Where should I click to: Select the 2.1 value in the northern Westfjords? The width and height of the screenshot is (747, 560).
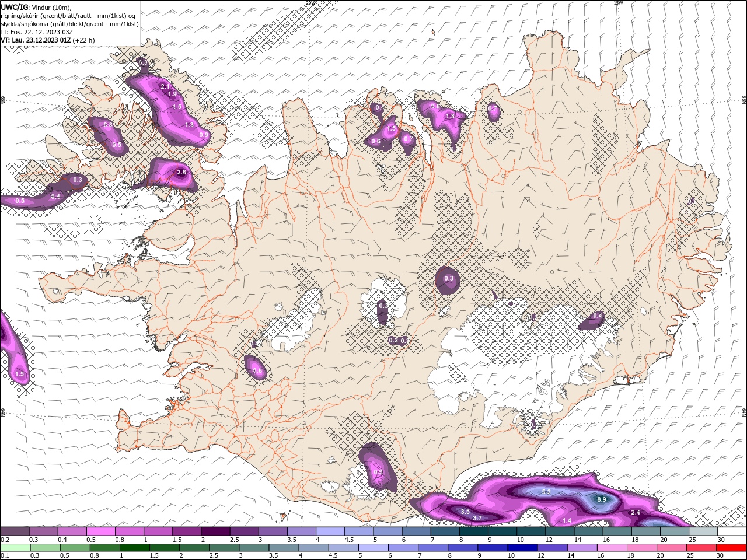[165, 86]
